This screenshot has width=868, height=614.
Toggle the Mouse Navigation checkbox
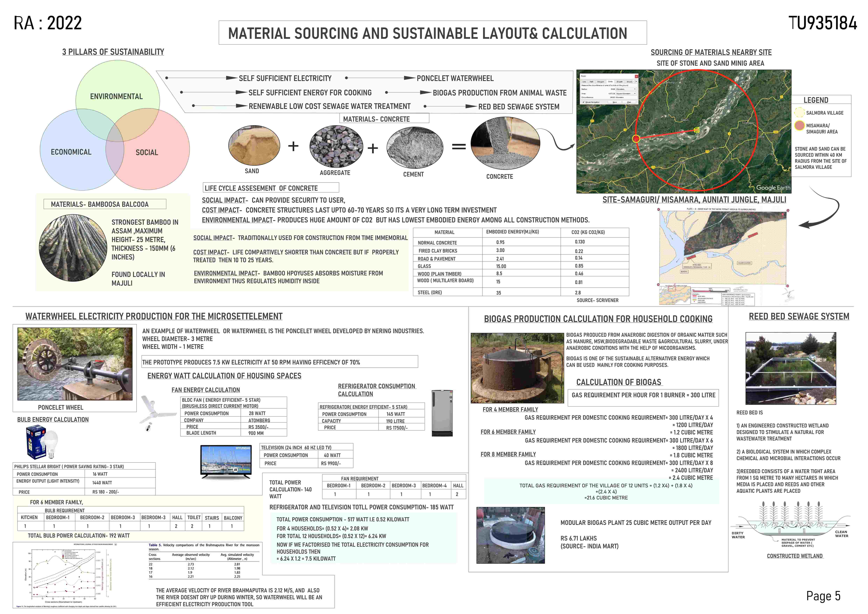583,102
